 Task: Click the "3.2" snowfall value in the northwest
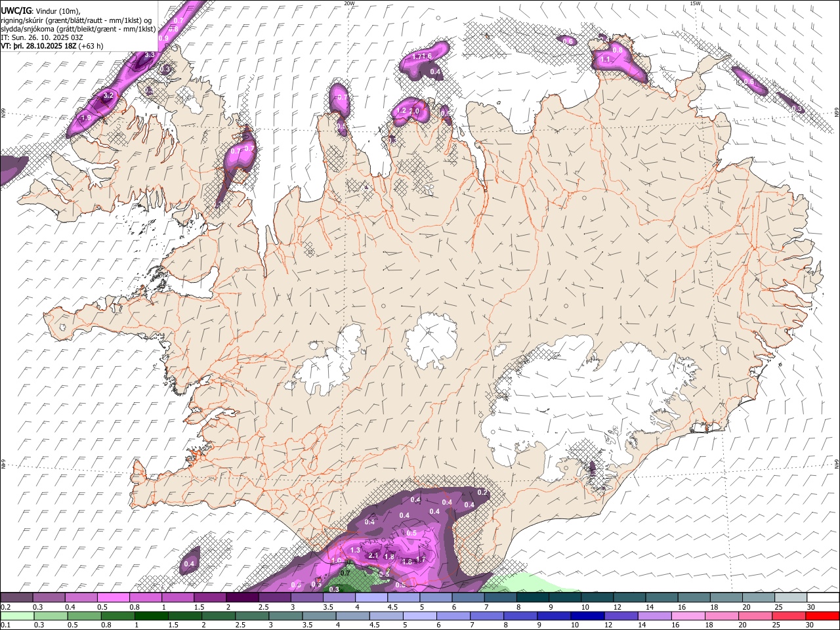109,96
